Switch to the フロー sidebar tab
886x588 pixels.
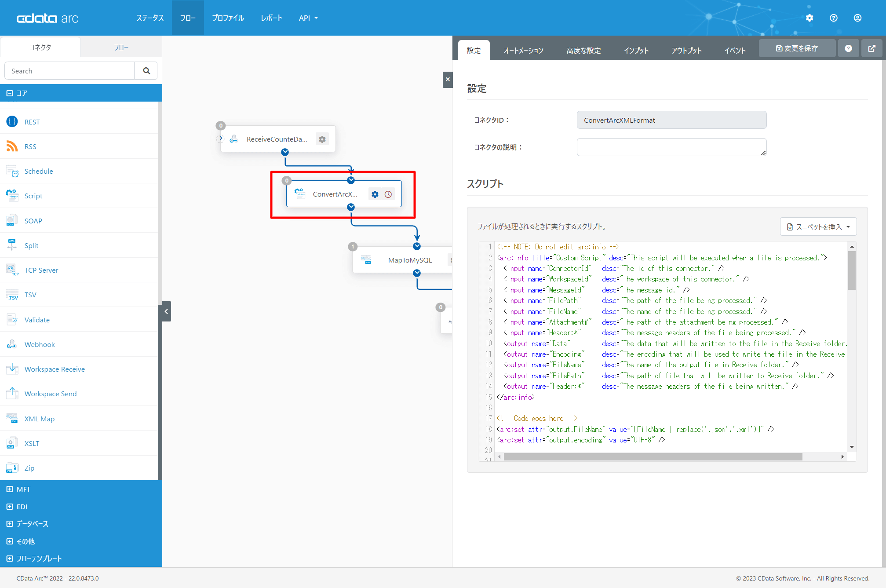pyautogui.click(x=121, y=47)
